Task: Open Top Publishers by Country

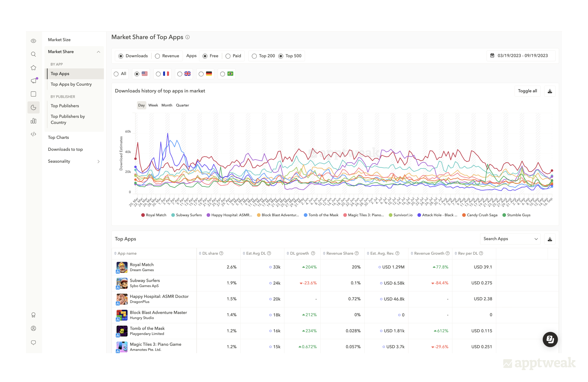Action: pyautogui.click(x=68, y=119)
